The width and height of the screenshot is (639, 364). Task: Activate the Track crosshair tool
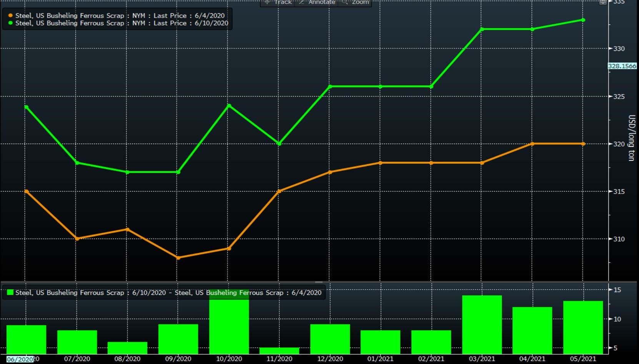click(278, 2)
